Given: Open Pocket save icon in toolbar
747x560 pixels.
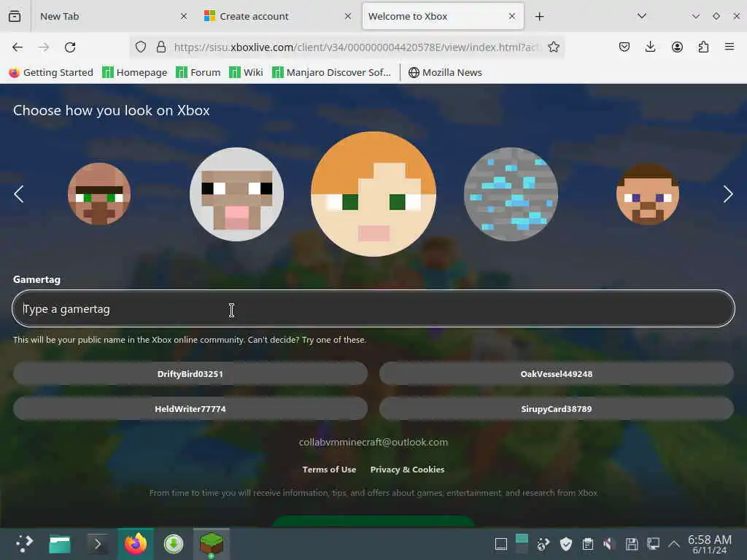Looking at the screenshot, I should point(624,47).
